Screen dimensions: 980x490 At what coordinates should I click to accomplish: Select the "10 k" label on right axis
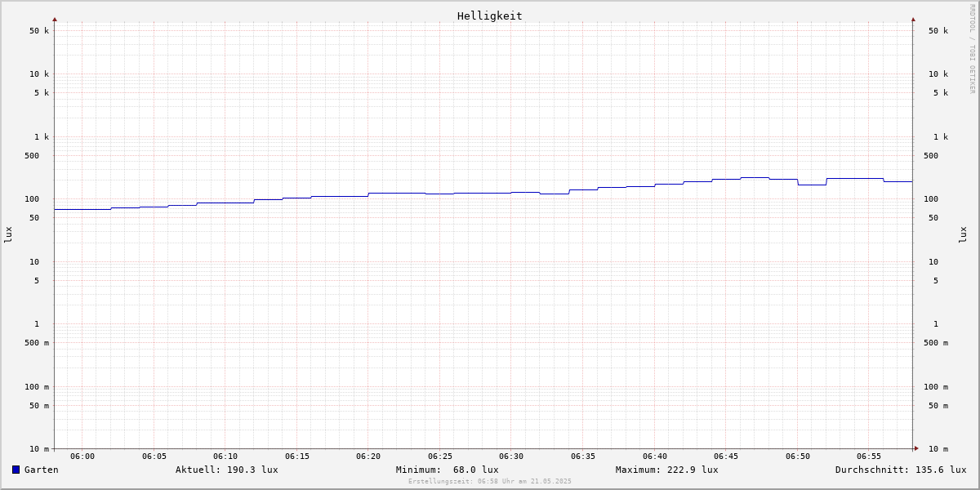(x=938, y=74)
